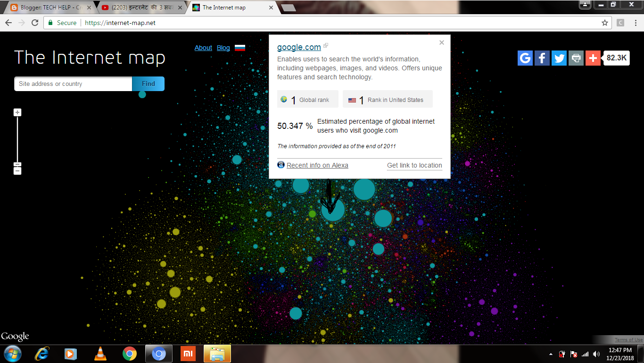
Task: Open the google.com link in the popup
Action: (x=299, y=47)
